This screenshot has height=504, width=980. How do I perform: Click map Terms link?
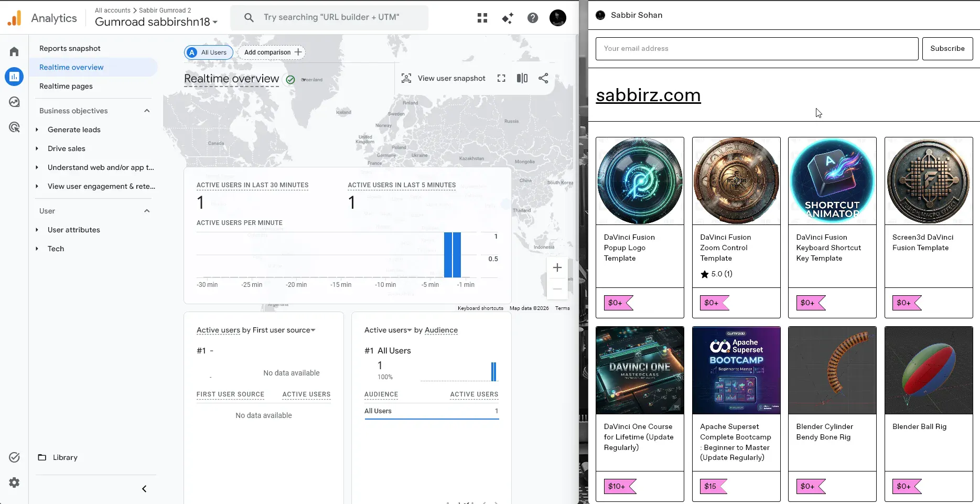[562, 308]
